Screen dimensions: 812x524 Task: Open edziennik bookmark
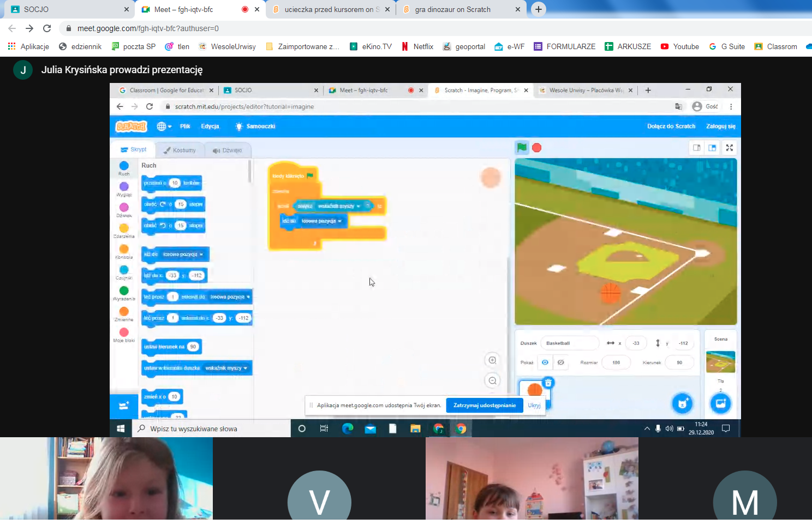tap(80, 46)
